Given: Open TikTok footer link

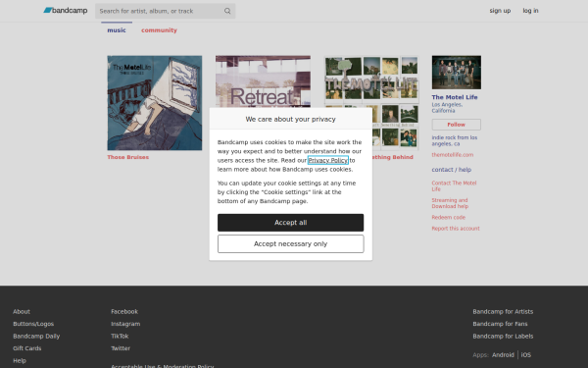Looking at the screenshot, I should [120, 336].
